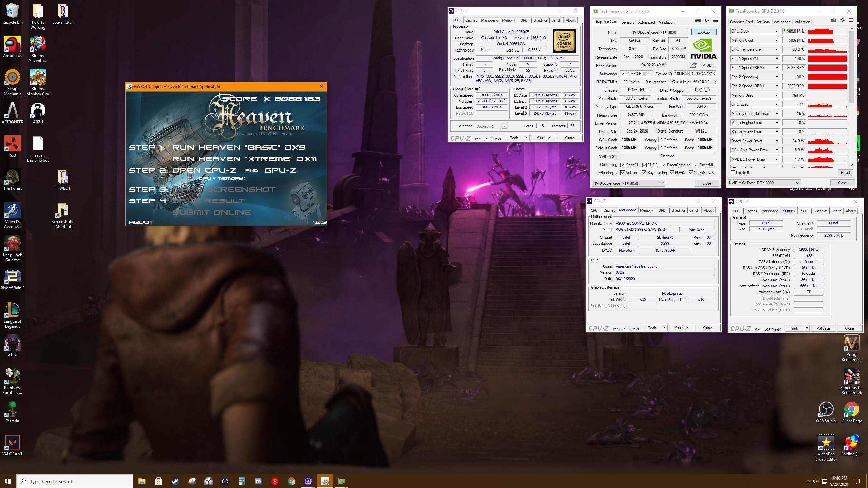Open the Terraria desktop shortcut
The image size is (868, 488).
point(13,412)
